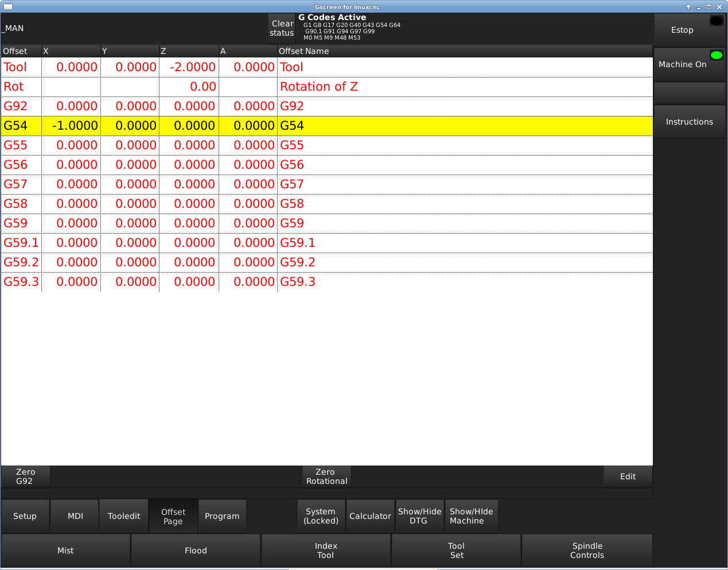
Task: Select the highlighted G54 row label
Action: click(15, 126)
